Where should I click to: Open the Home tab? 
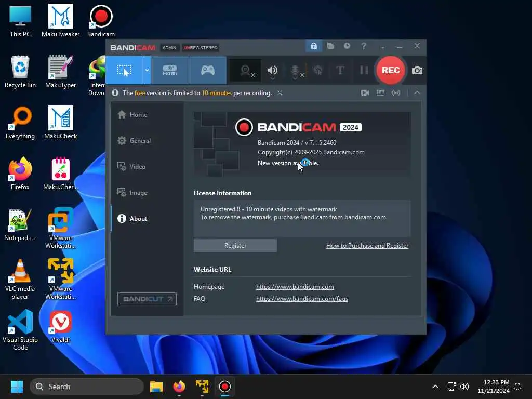tap(147, 115)
